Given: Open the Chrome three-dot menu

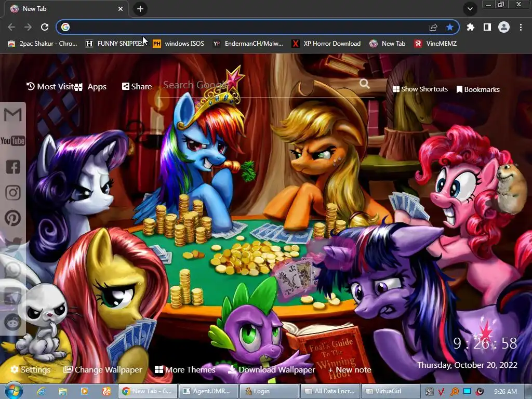Looking at the screenshot, I should point(521,27).
